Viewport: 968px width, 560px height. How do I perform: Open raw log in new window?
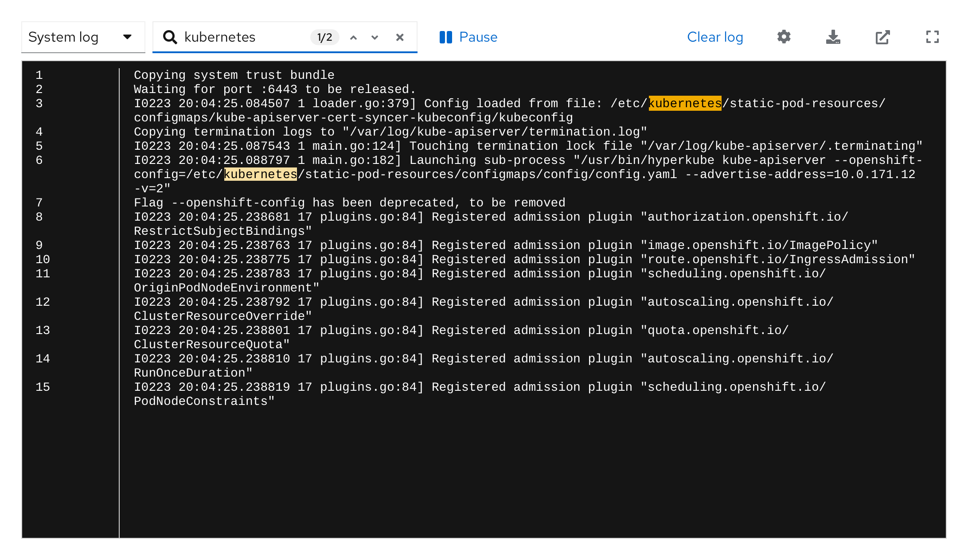pos(882,37)
